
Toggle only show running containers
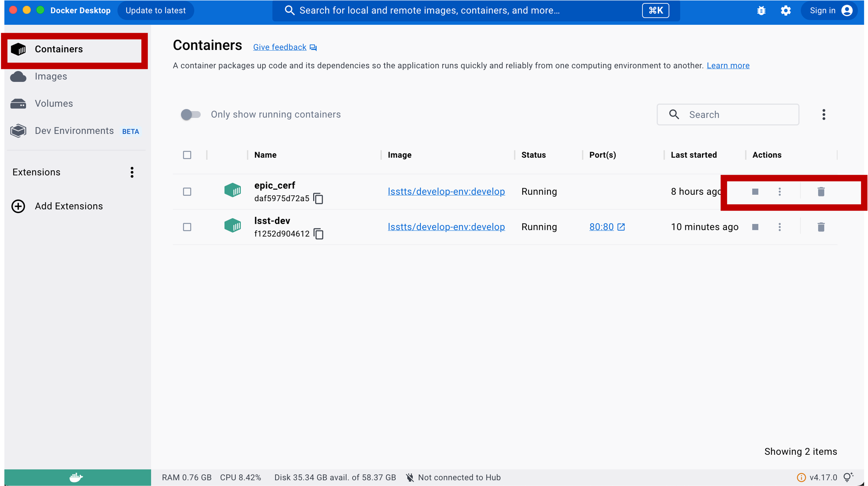(x=190, y=115)
